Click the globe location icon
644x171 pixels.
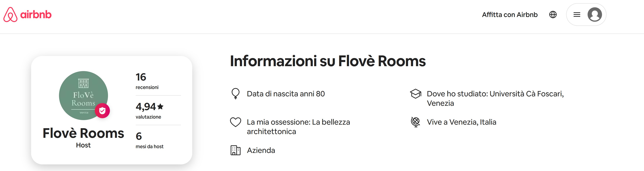(x=416, y=122)
